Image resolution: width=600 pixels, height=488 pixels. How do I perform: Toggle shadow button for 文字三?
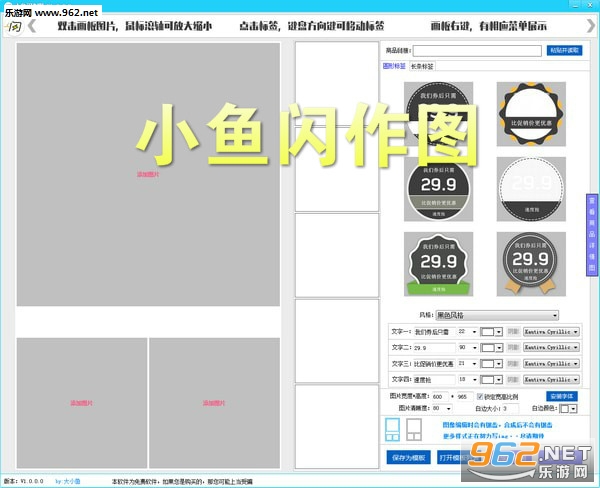pos(513,363)
